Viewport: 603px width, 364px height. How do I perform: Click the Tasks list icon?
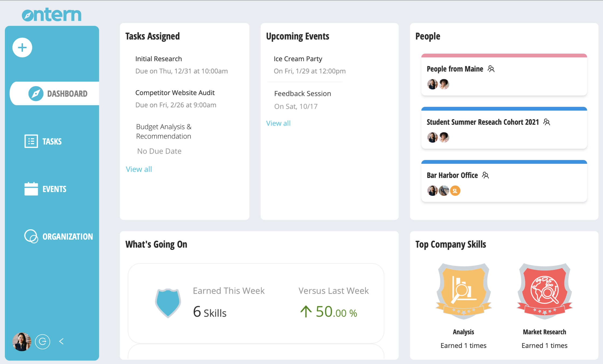pyautogui.click(x=31, y=141)
